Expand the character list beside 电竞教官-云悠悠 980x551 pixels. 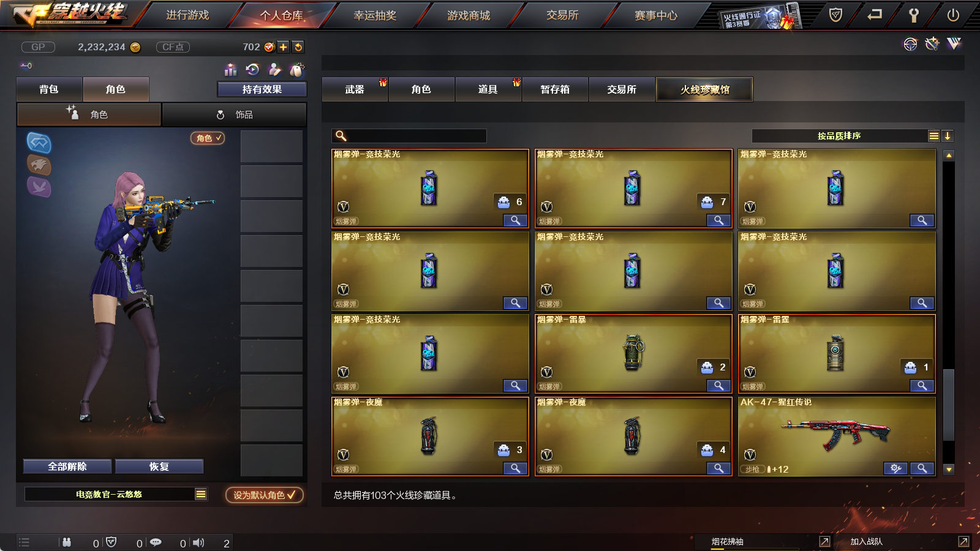pyautogui.click(x=201, y=494)
